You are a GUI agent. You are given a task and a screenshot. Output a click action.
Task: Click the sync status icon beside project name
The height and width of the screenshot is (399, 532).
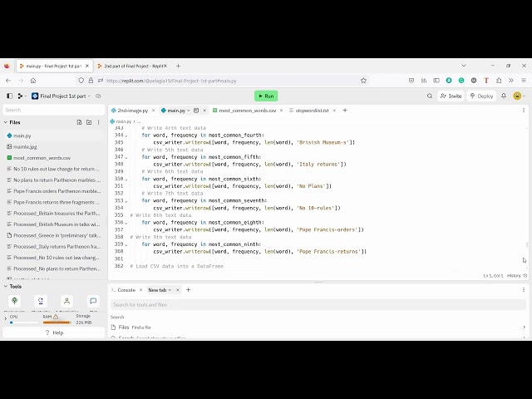point(98,96)
